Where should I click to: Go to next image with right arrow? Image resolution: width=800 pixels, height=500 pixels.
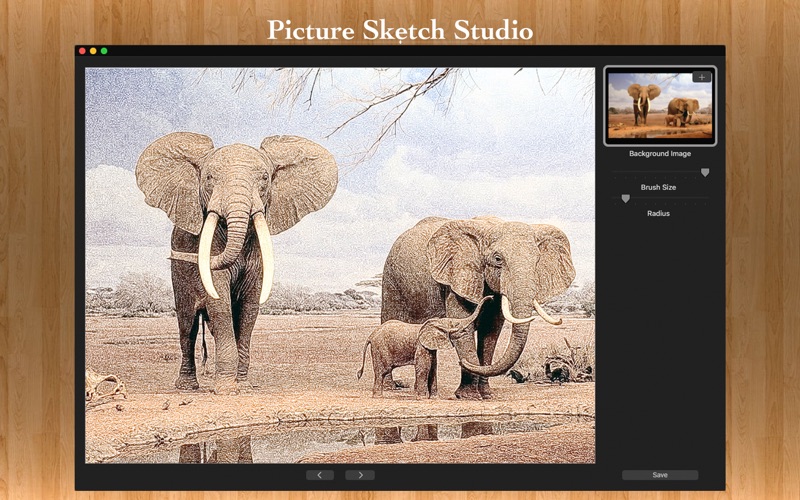(x=360, y=475)
